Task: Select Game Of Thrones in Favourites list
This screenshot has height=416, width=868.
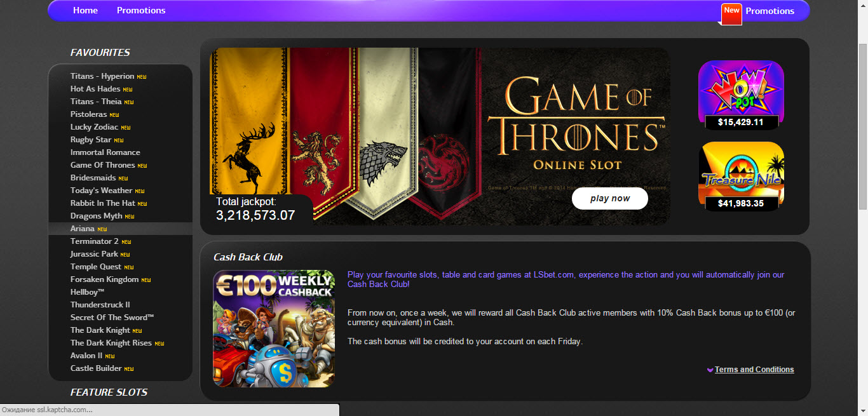Action: click(103, 165)
